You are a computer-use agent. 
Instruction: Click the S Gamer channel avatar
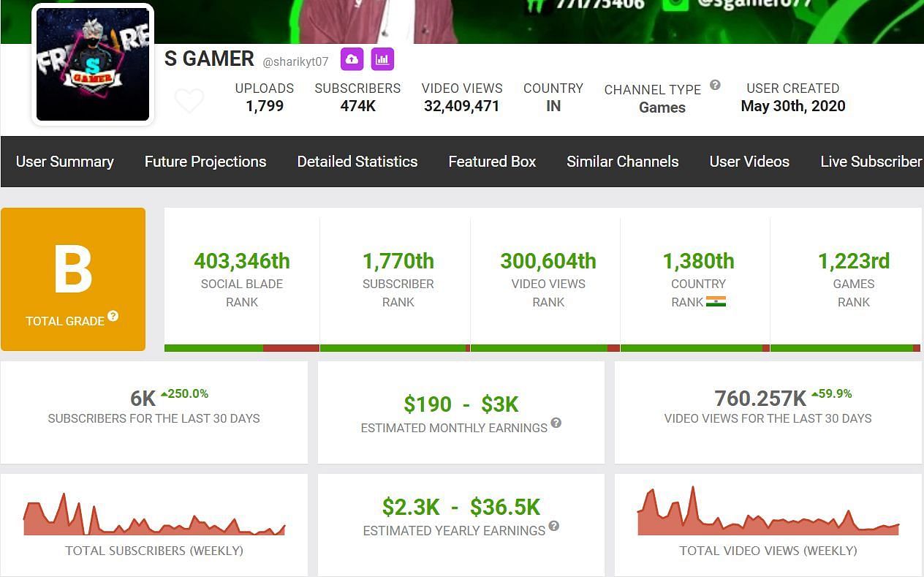[93, 64]
